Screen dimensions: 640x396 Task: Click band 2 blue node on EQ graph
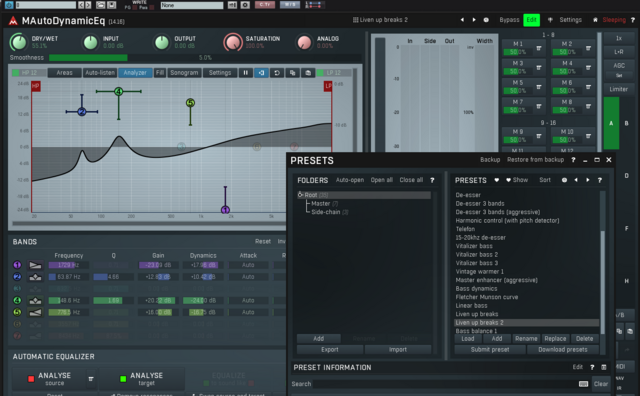point(82,111)
